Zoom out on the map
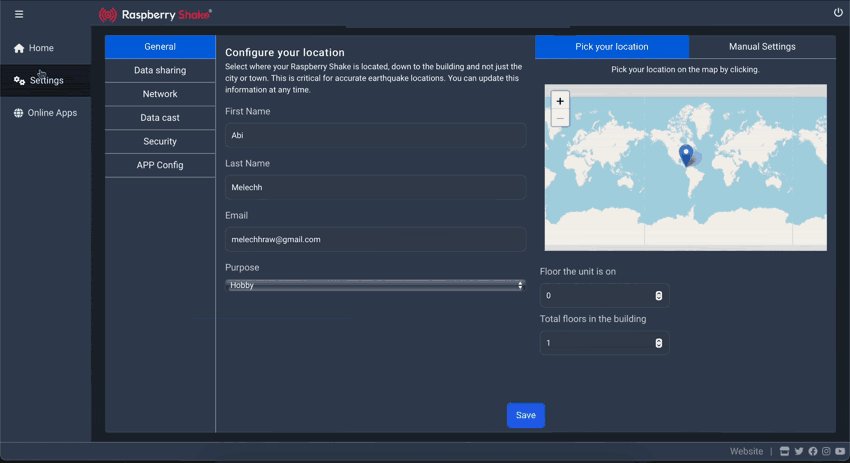 [x=560, y=119]
